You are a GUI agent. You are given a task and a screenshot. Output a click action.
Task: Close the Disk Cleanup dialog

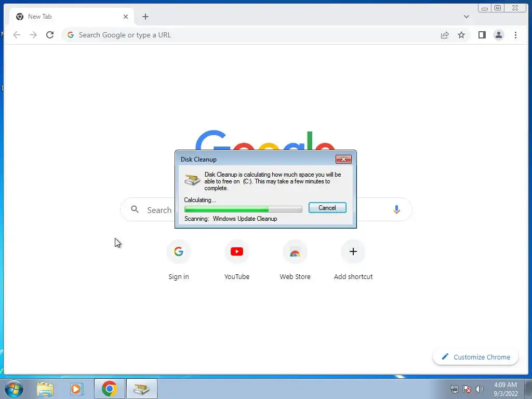343,159
